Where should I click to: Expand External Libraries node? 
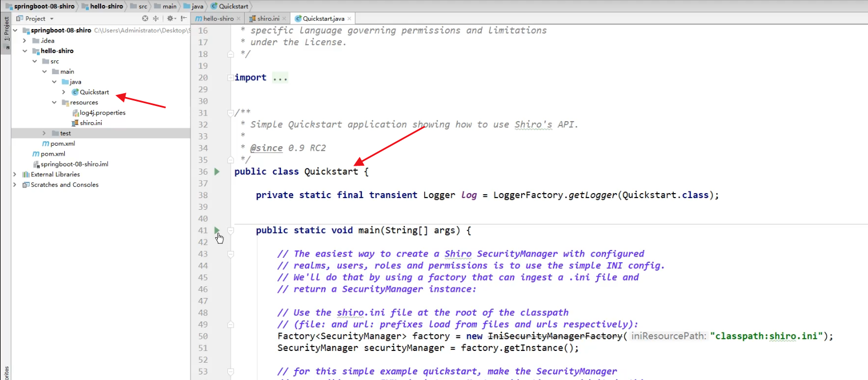pyautogui.click(x=15, y=175)
